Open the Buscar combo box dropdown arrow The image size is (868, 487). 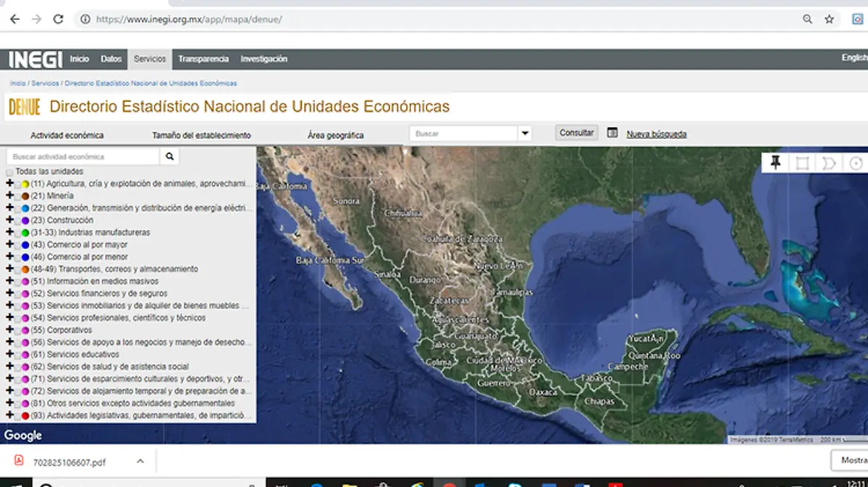coord(525,134)
